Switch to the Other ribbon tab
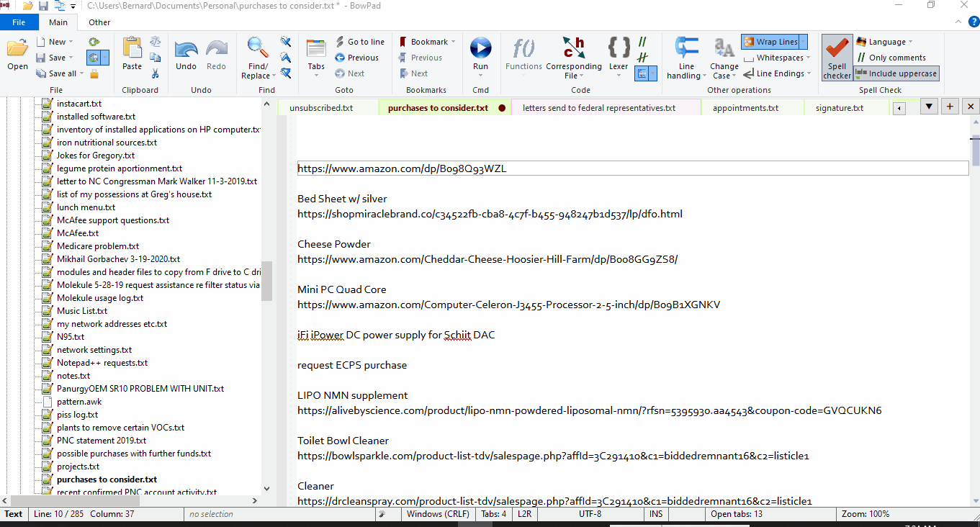The width and height of the screenshot is (980, 527). tap(99, 22)
